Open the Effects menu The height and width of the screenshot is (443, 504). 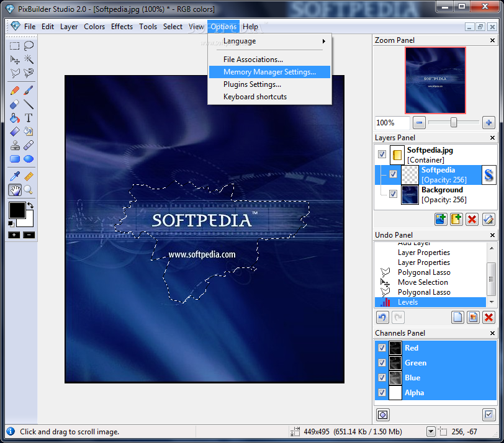pos(122,27)
